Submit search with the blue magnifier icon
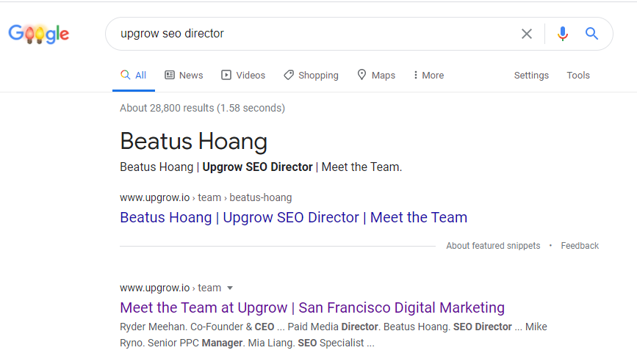The height and width of the screenshot is (364, 637). click(x=591, y=34)
